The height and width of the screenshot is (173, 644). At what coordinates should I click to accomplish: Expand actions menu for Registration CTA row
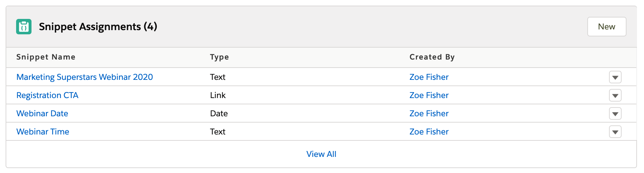point(615,95)
